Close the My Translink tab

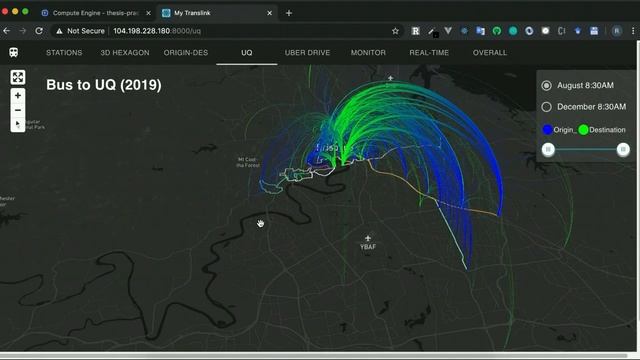click(269, 13)
